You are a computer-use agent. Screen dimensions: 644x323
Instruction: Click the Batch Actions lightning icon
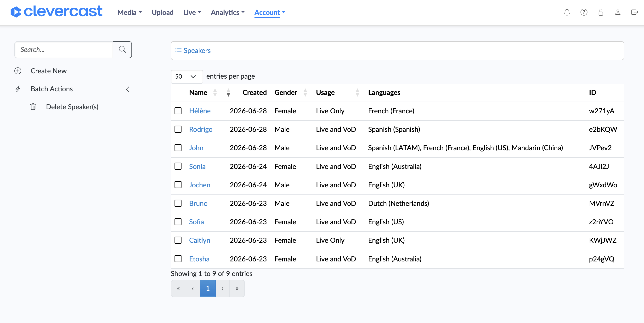(18, 89)
